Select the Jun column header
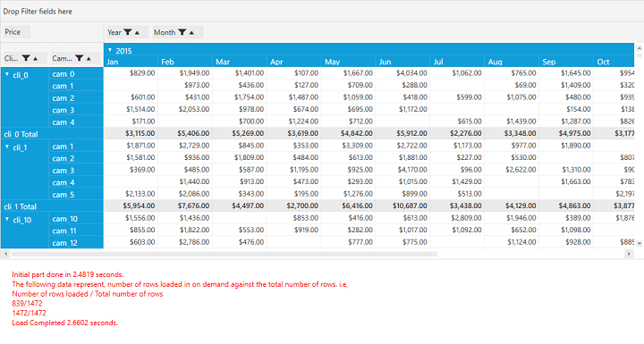The image size is (644, 344). [402, 62]
